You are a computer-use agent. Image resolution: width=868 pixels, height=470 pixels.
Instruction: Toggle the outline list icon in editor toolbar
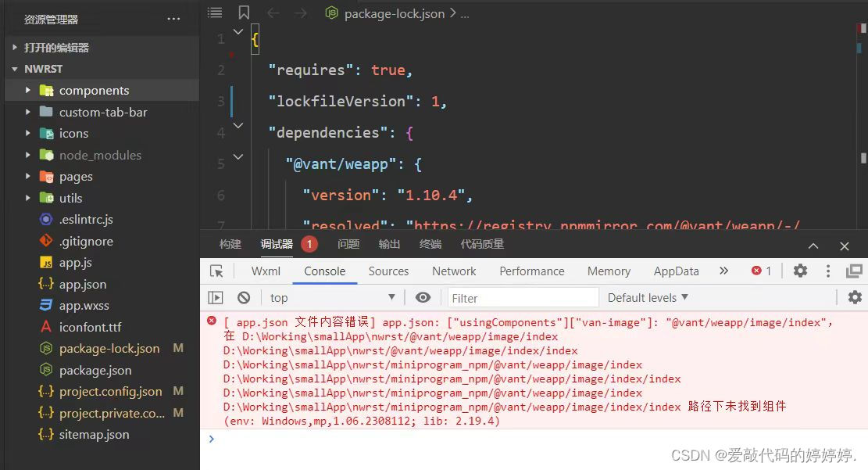pyautogui.click(x=215, y=13)
